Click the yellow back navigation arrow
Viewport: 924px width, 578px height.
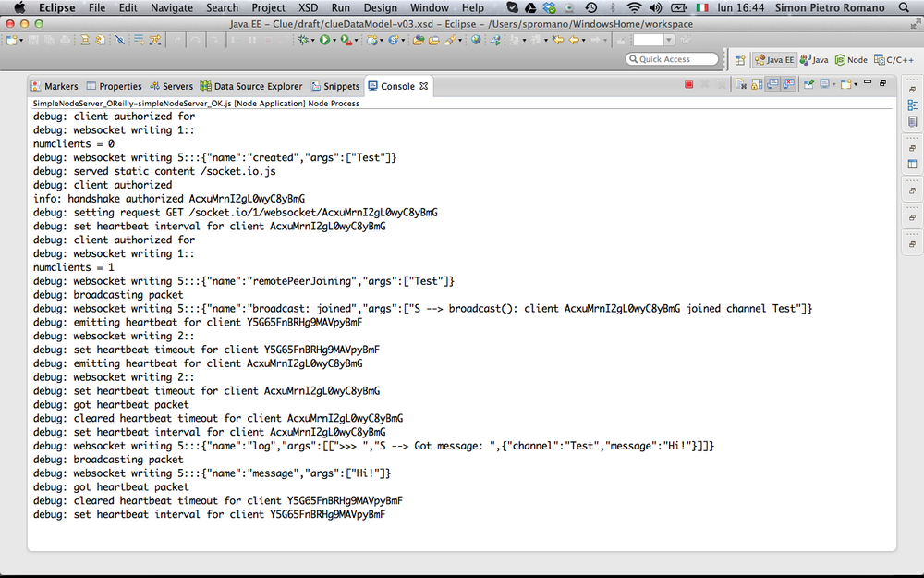(x=575, y=41)
